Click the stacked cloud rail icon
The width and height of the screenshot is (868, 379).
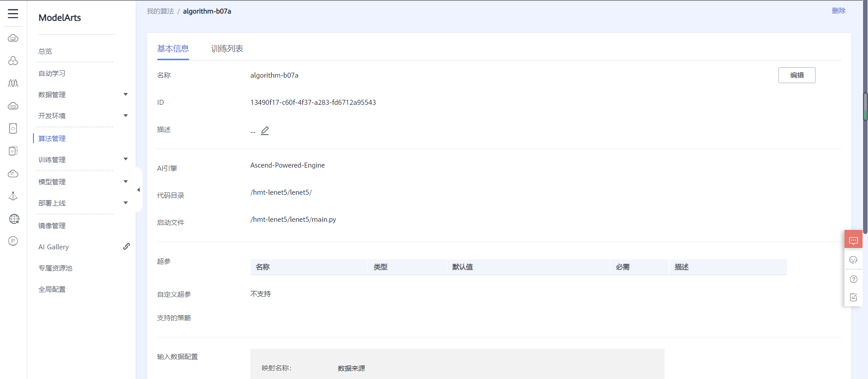point(13,106)
